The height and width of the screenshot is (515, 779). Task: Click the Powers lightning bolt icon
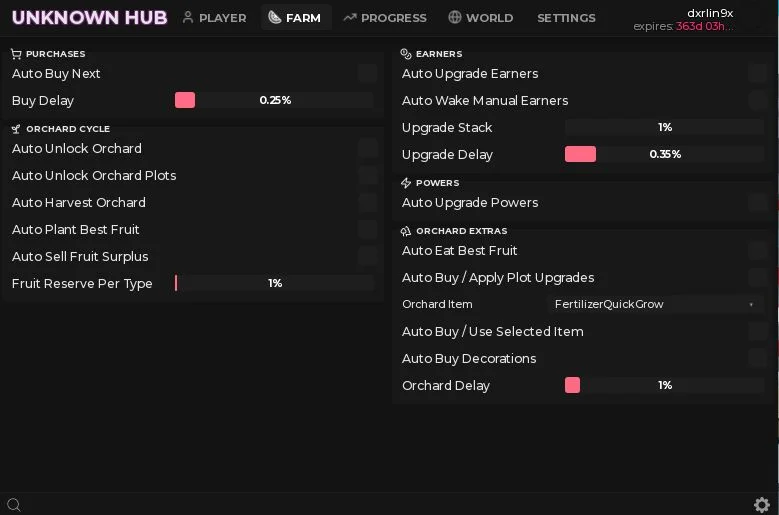coord(406,183)
